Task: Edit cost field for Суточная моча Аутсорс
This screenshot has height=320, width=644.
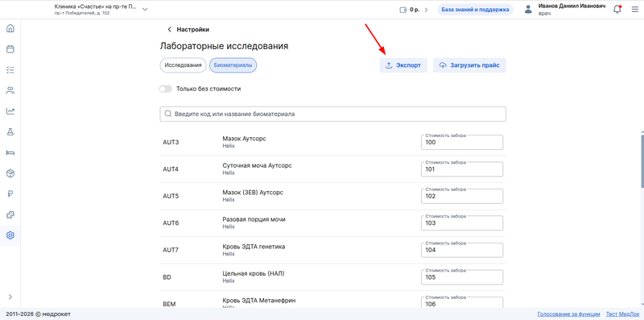Action: [462, 169]
